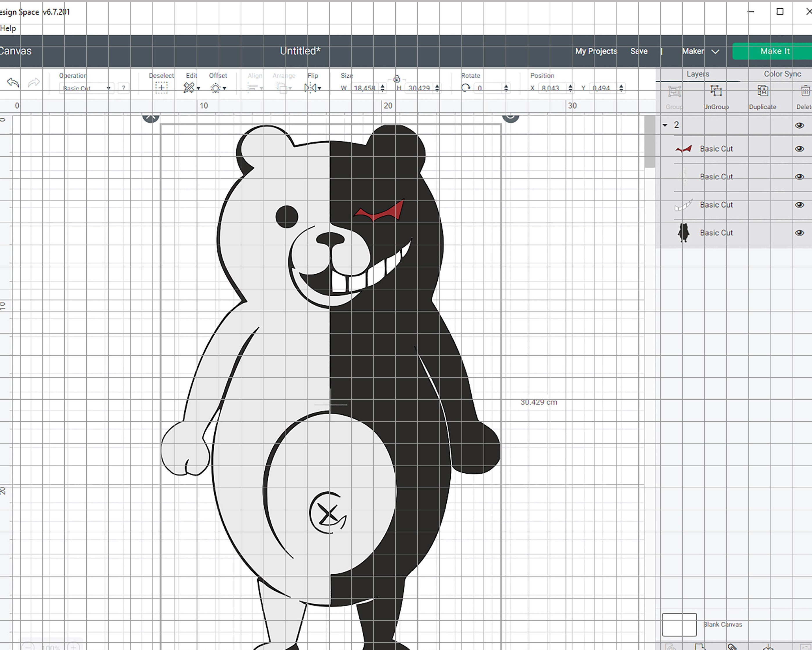812x650 pixels.
Task: Open the Operation dropdown showing Basic Cut
Action: pos(86,88)
